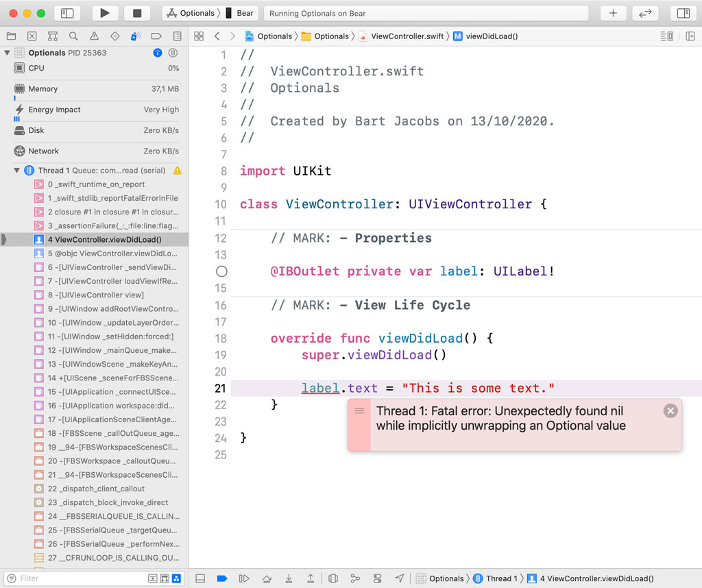The image size is (702, 588).
Task: Hide the debug area
Action: (202, 578)
